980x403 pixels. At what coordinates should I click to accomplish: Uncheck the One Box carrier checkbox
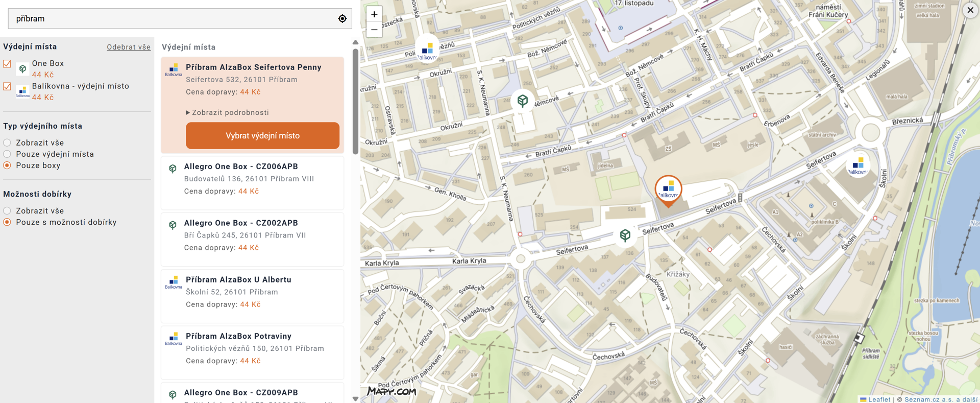pyautogui.click(x=7, y=64)
